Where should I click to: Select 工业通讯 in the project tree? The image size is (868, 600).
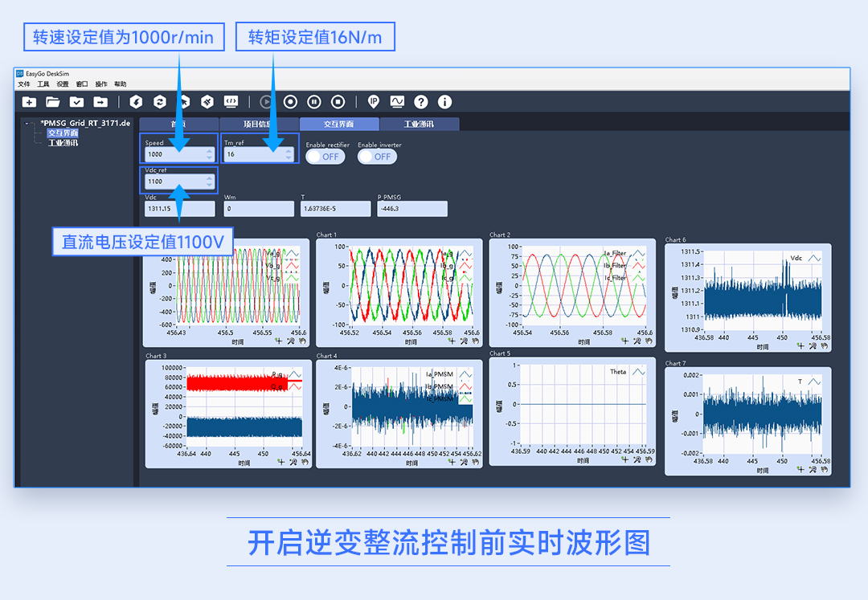63,143
